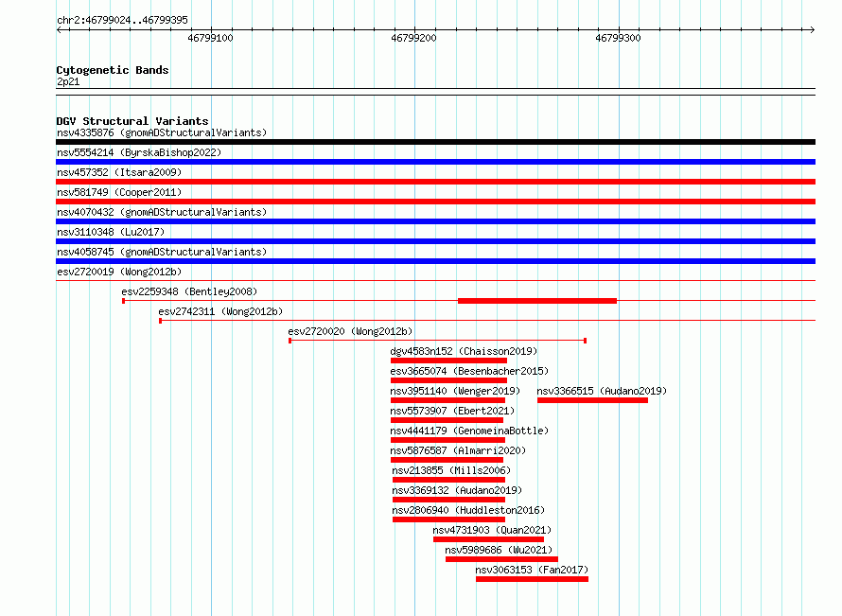The width and height of the screenshot is (842, 616).
Task: Click the Cytogenetic Bands track title
Action: [113, 70]
